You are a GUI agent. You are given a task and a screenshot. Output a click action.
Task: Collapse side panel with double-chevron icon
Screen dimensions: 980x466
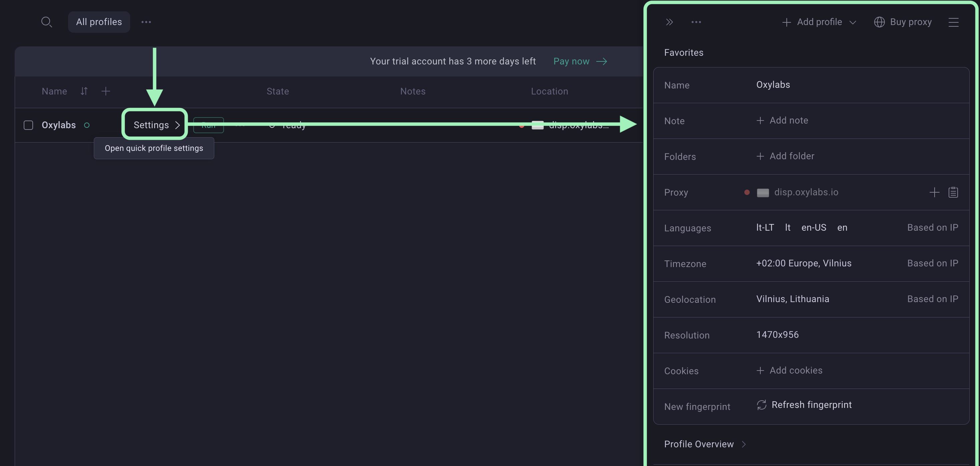(670, 22)
